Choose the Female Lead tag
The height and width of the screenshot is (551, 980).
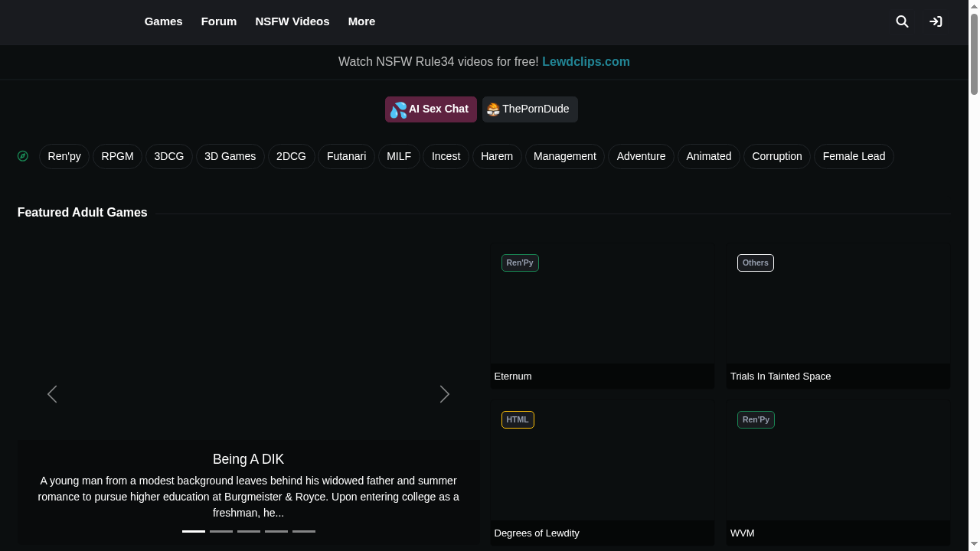pyautogui.click(x=854, y=156)
